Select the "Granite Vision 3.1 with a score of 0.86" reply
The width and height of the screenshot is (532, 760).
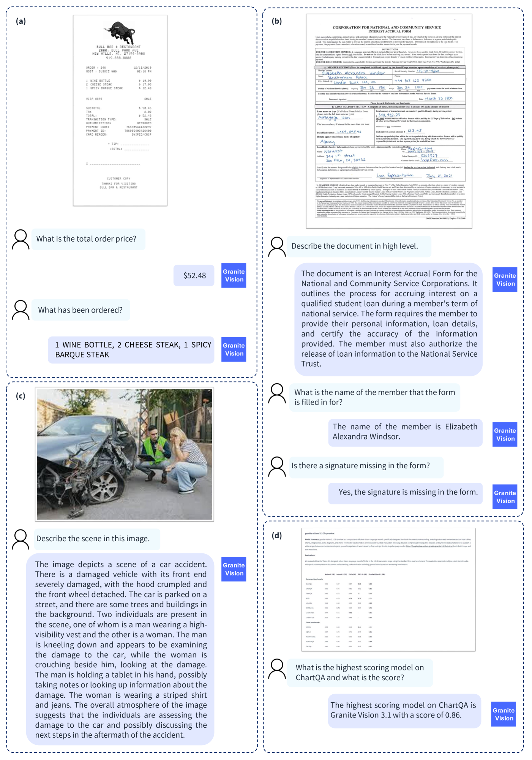404,711
